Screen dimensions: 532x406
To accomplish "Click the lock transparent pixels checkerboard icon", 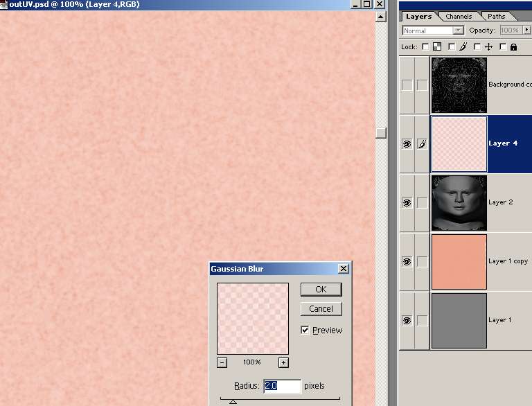I will pos(437,47).
